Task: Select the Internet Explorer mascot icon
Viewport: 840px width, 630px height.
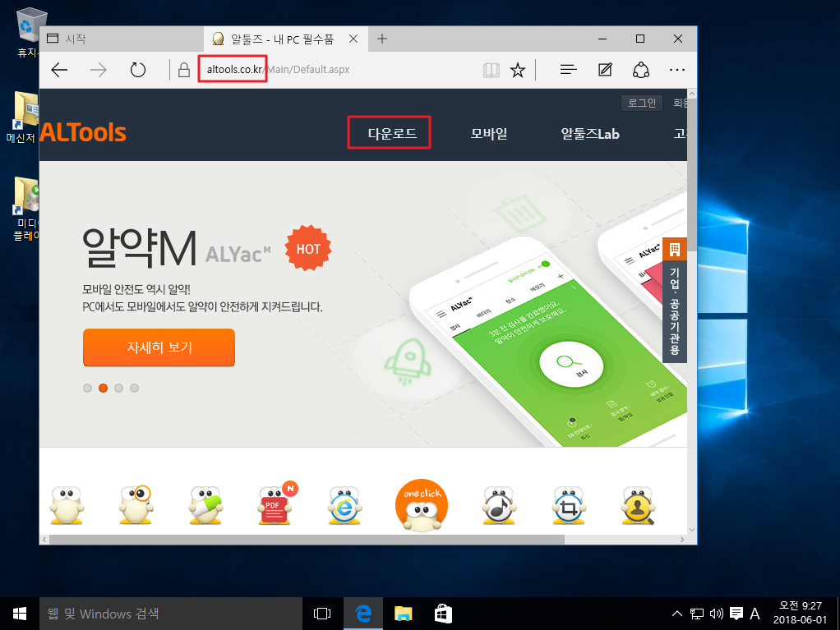Action: (344, 505)
